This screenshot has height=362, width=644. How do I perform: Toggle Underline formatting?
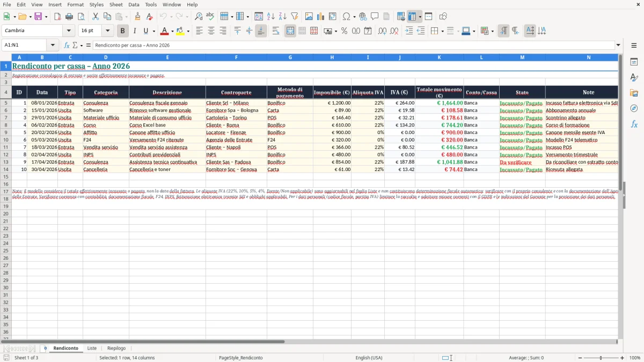145,31
